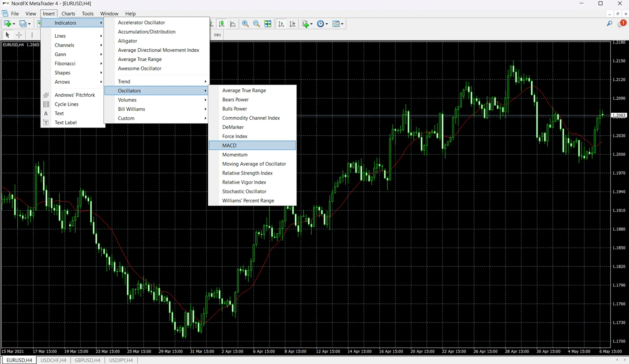Viewport: 629px width, 364px height.
Task: Choose Alligator indicator
Action: (157, 41)
